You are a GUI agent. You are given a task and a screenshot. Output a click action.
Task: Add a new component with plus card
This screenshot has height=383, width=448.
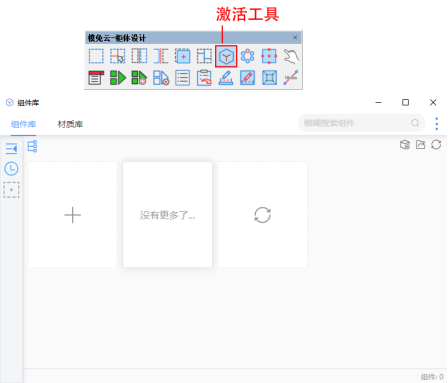point(73,215)
